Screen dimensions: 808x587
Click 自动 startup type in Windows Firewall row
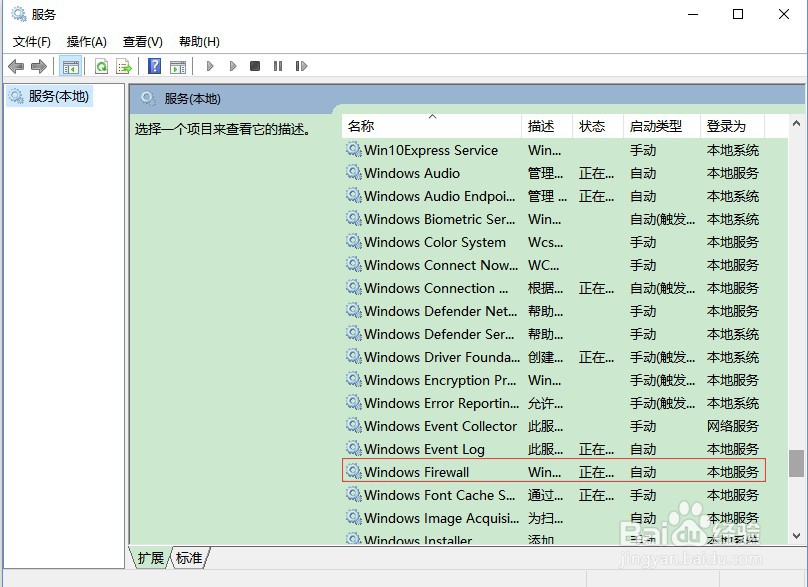[x=643, y=472]
